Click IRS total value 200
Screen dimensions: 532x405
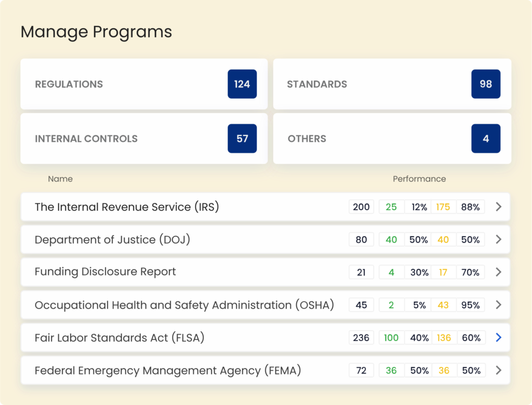[x=361, y=207]
